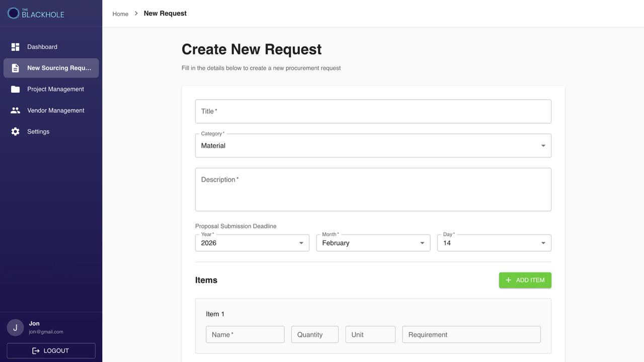Screen dimensions: 644x362
Task: Click the Jon user avatar
Action: click(15, 328)
